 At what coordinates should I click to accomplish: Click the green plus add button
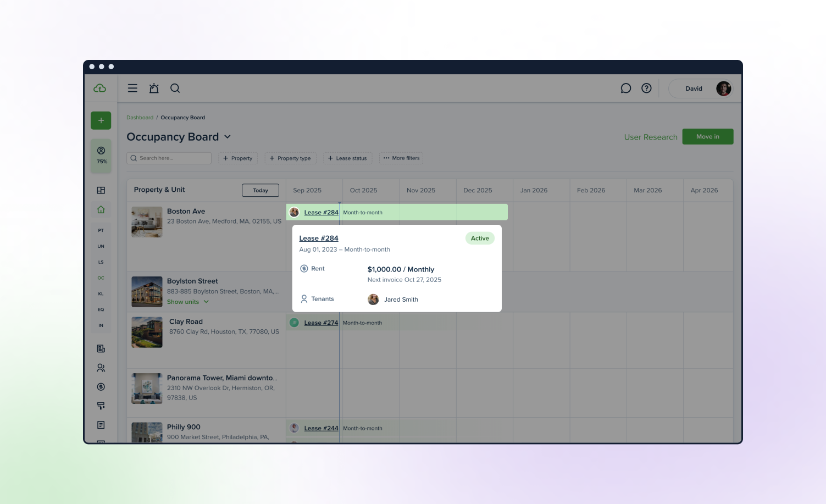tap(101, 120)
